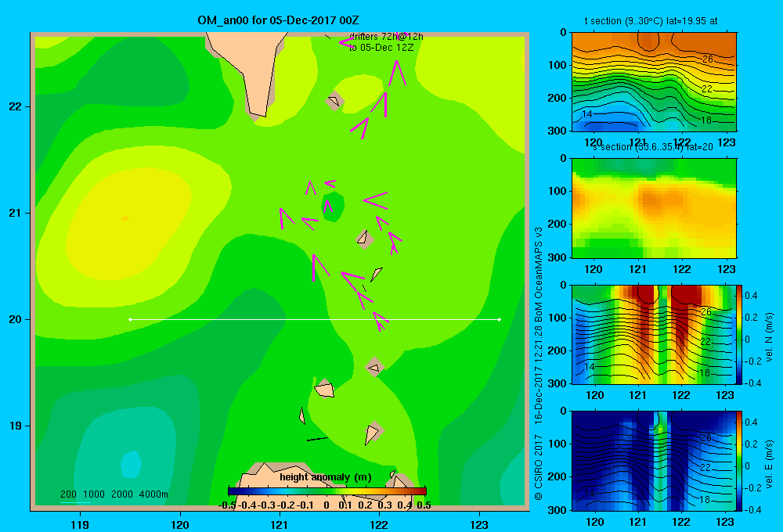Viewport: 783px width, 532px height.
Task: Click longitude label '123' below the main map
Action: click(479, 524)
